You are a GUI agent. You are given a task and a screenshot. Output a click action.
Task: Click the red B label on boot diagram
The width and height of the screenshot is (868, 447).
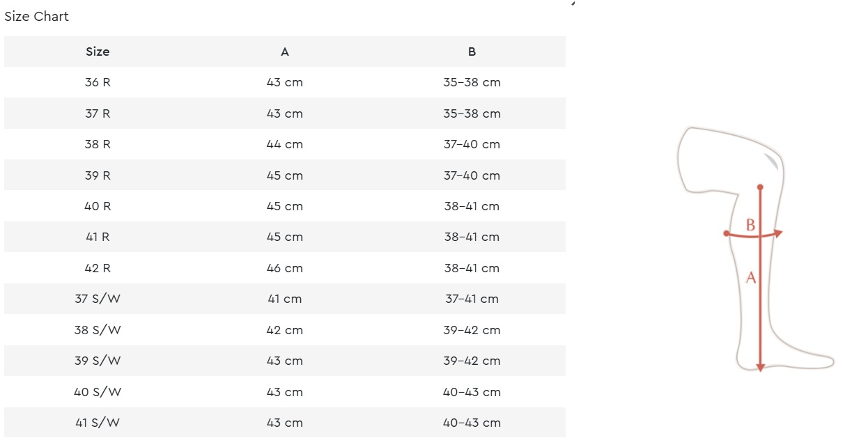click(x=750, y=225)
